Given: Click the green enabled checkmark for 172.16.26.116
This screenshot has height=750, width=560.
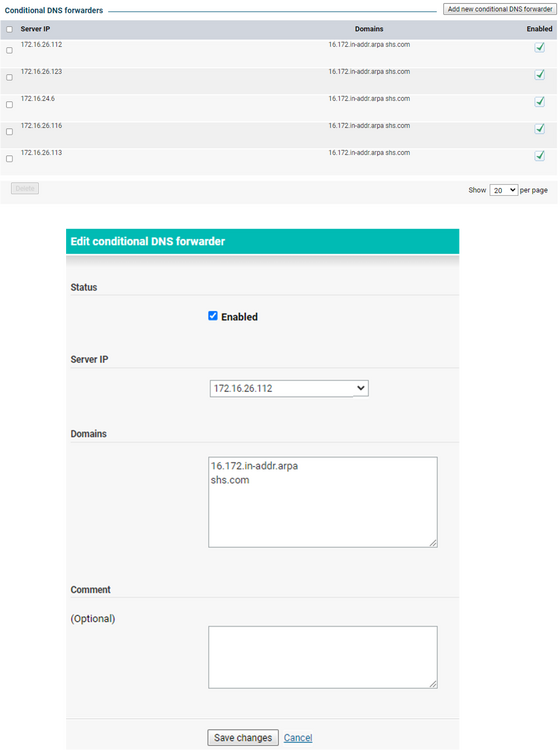Looking at the screenshot, I should pos(539,128).
